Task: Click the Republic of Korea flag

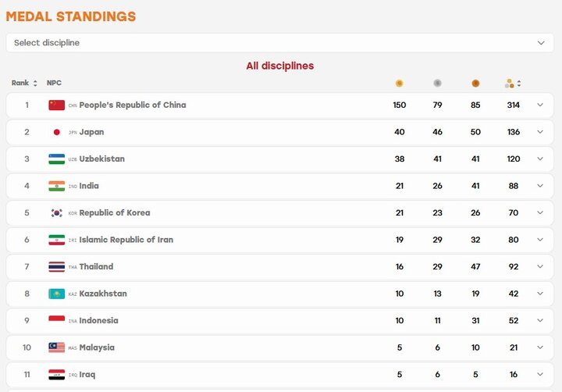Action: (x=57, y=212)
